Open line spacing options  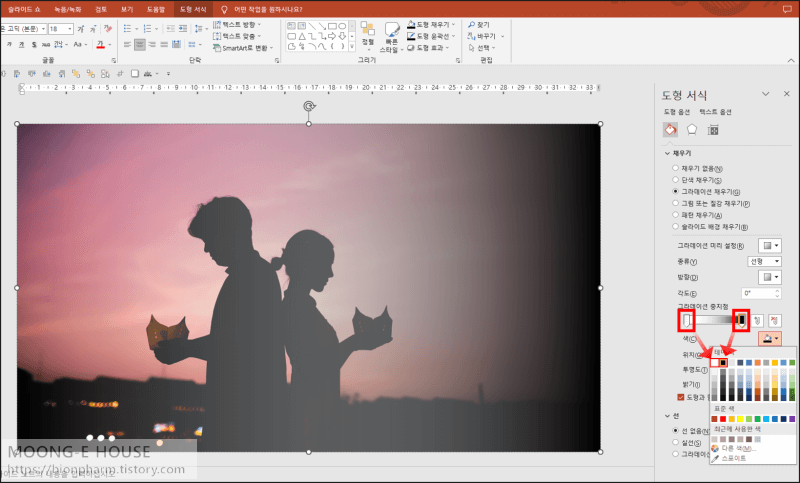[201, 29]
